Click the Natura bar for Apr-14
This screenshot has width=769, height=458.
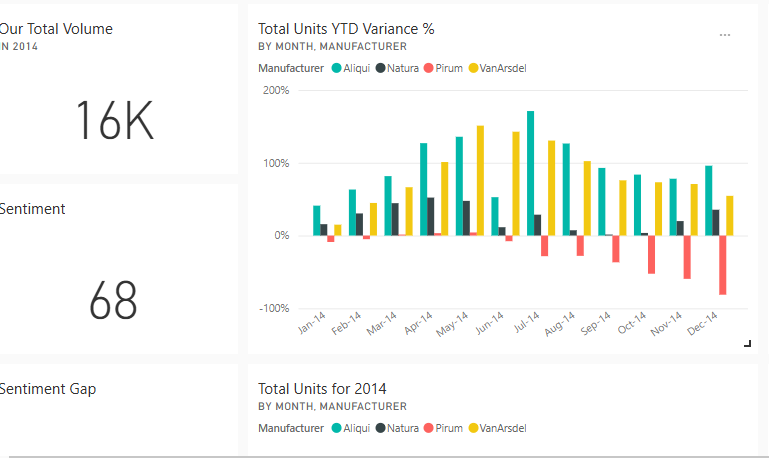[x=431, y=216]
